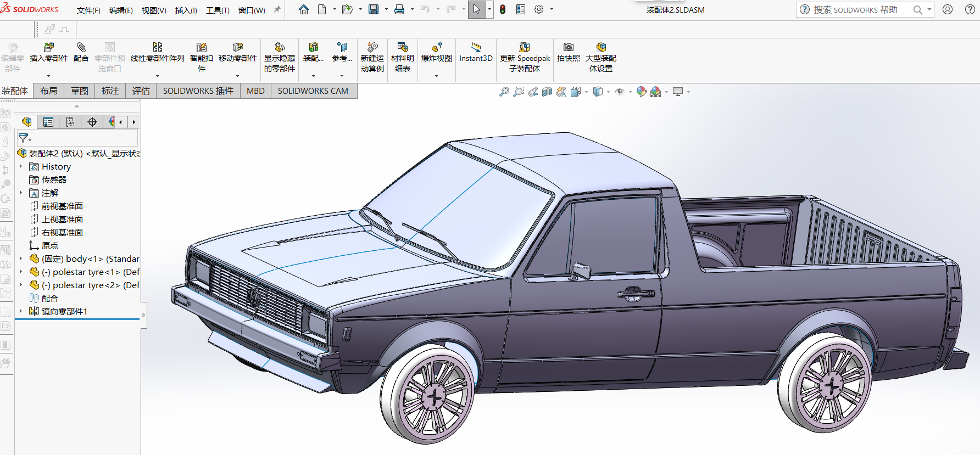The image size is (980, 455).
Task: Open the ConfigurationManager tab icon
Action: [70, 122]
